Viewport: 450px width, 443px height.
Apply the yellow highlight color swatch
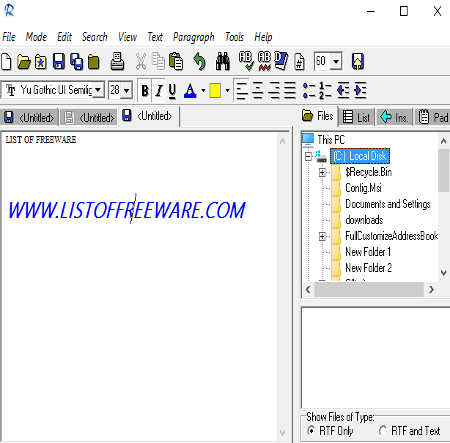point(215,90)
